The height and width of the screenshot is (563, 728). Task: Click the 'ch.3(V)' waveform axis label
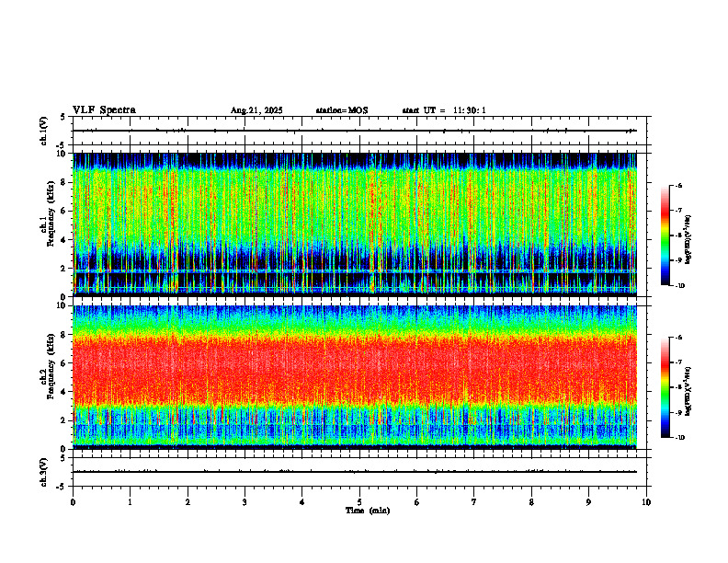44,472
